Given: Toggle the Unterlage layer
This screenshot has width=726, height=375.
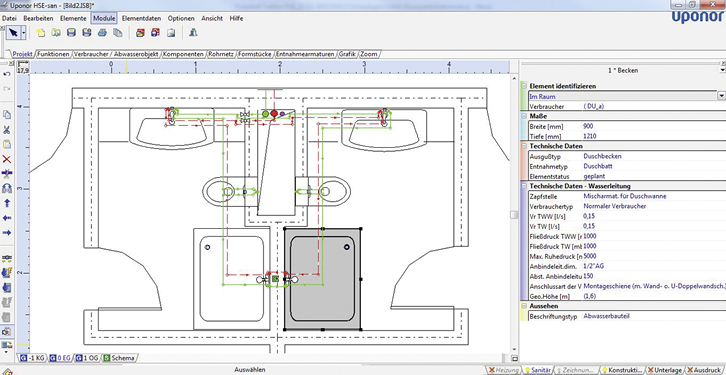Looking at the screenshot, I should [x=665, y=370].
